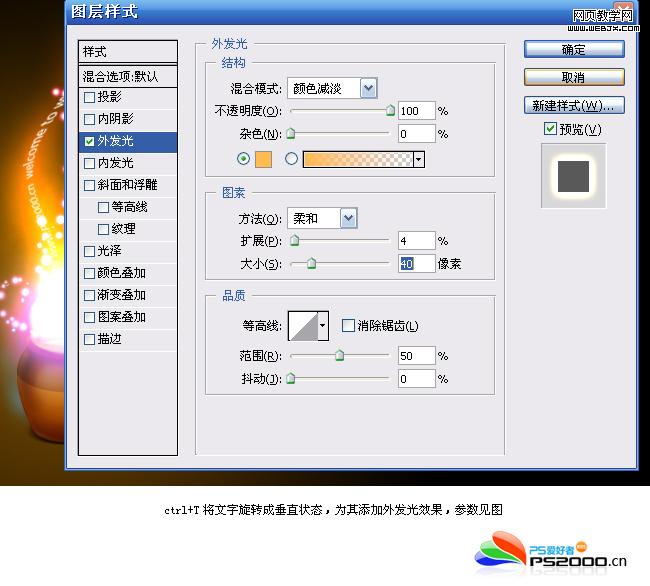The height and width of the screenshot is (586, 650).
Task: Enable the 等高线 contour sub-option checkbox
Action: [103, 207]
